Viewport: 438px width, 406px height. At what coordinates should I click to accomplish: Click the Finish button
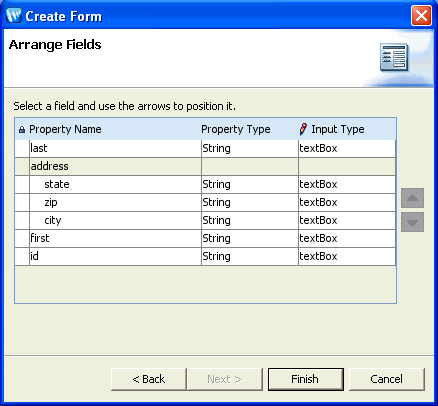[306, 379]
